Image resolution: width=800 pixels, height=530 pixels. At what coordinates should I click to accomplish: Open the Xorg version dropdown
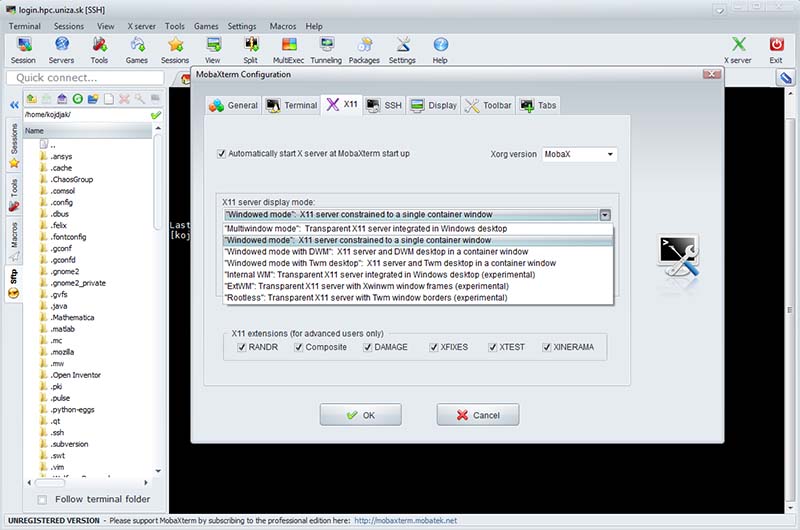click(x=579, y=155)
